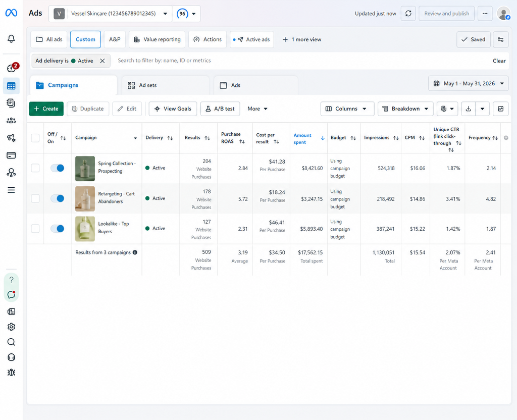Show info for Results from 3 campaigns
The image size is (517, 420).
135,252
